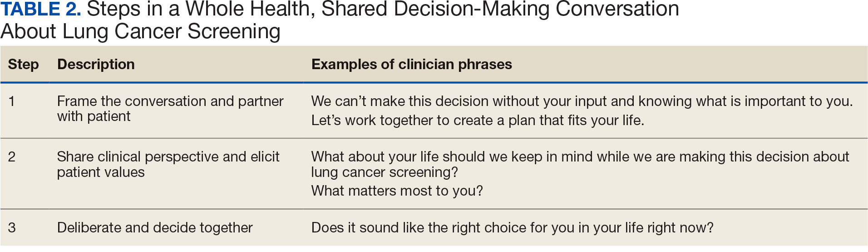
Task: Click 'About Lung Cancer Screening' title line
Action: [140, 32]
